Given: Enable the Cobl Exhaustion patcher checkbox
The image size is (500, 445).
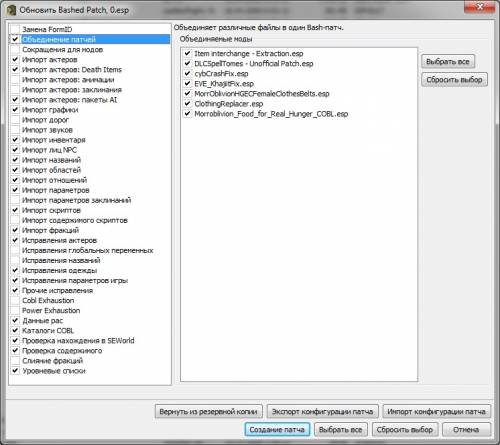Looking at the screenshot, I should pyautogui.click(x=15, y=300).
